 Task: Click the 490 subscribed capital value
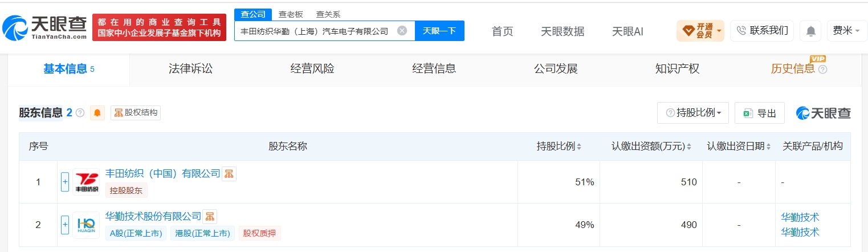(x=688, y=225)
